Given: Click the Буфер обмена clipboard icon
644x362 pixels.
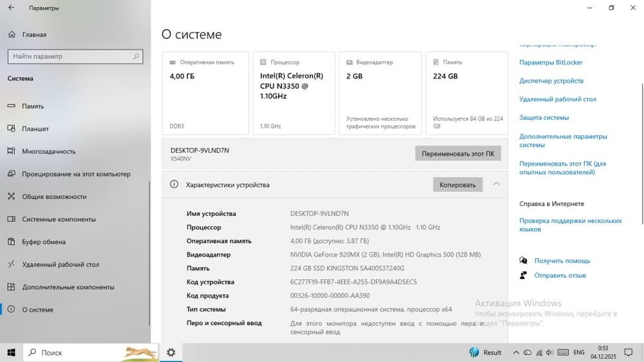Looking at the screenshot, I should tap(11, 241).
